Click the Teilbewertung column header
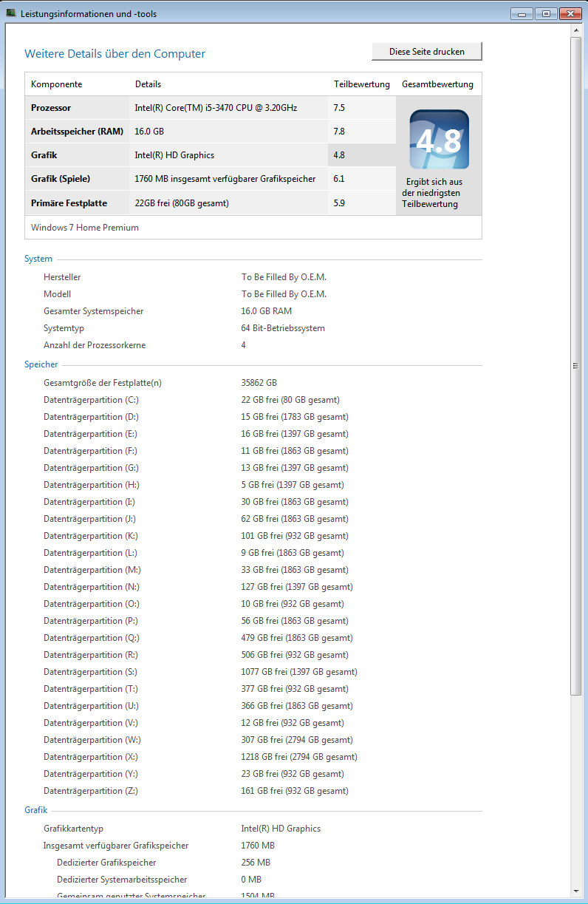 [361, 84]
